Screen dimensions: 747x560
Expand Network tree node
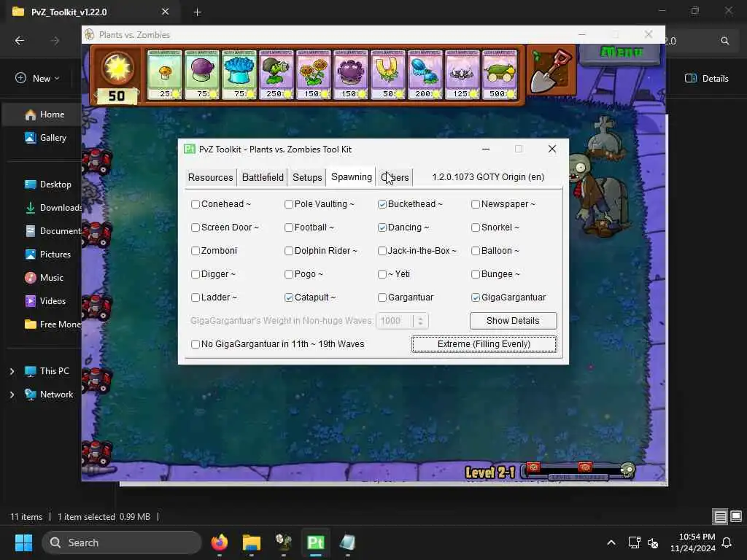(12, 394)
